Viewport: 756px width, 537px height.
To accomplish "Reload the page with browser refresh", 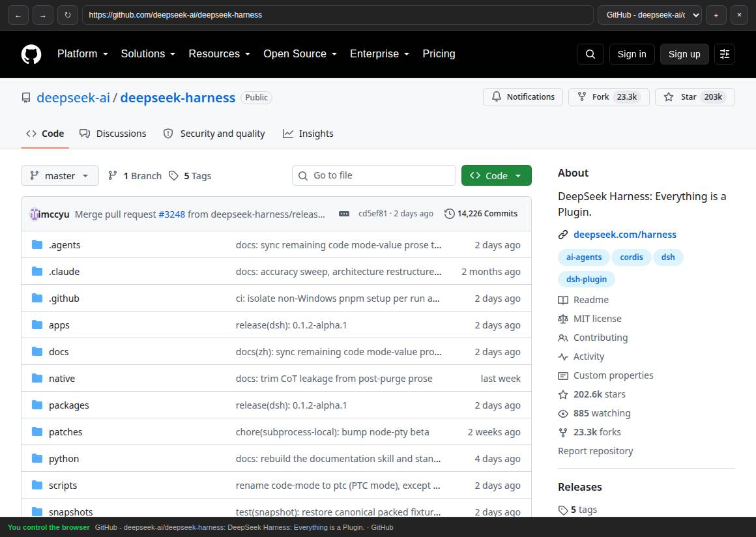I will pyautogui.click(x=68, y=15).
